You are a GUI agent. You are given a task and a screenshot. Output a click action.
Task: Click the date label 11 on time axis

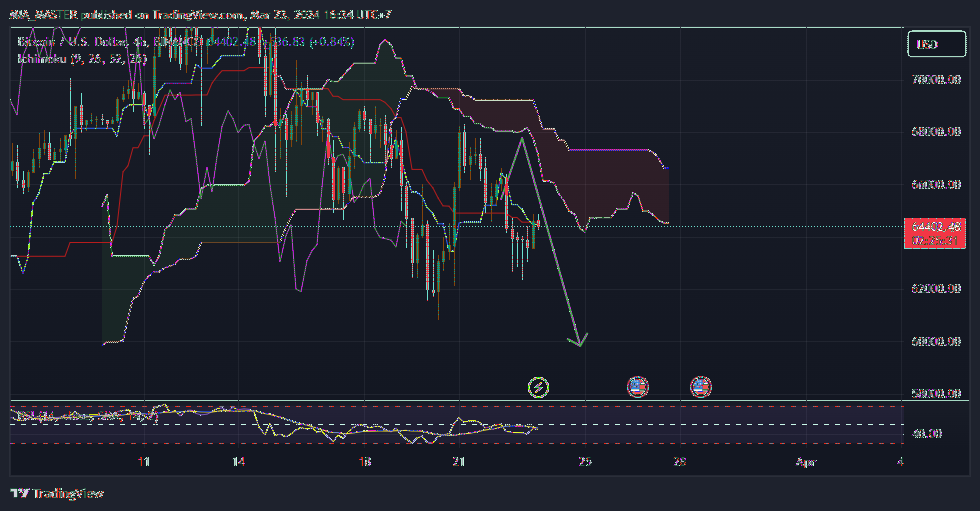coord(144,462)
